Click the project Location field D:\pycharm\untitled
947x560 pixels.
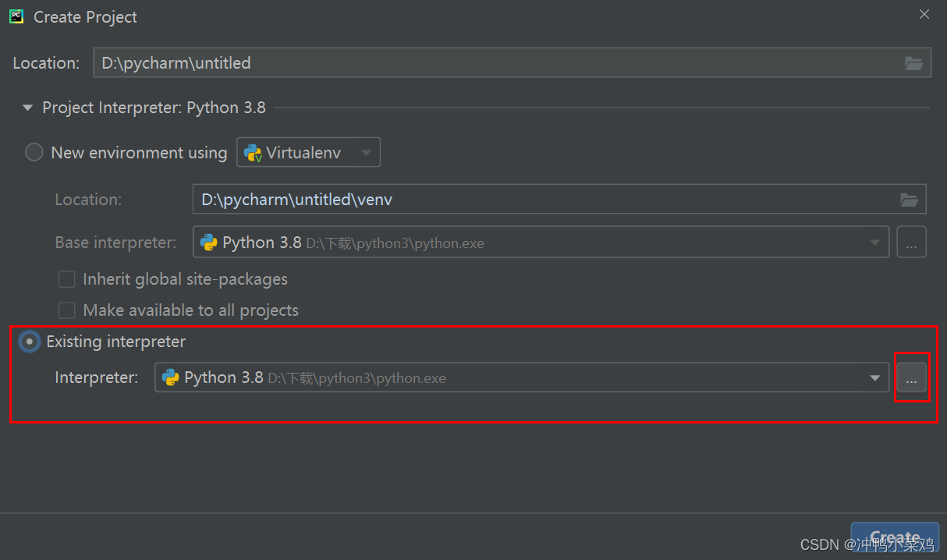512,63
